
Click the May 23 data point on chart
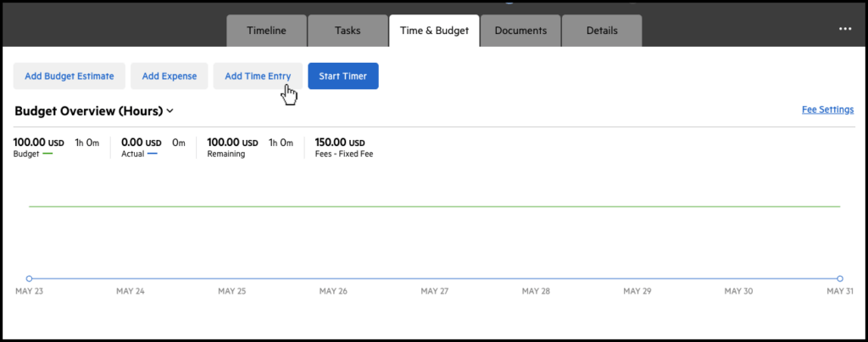(30, 278)
